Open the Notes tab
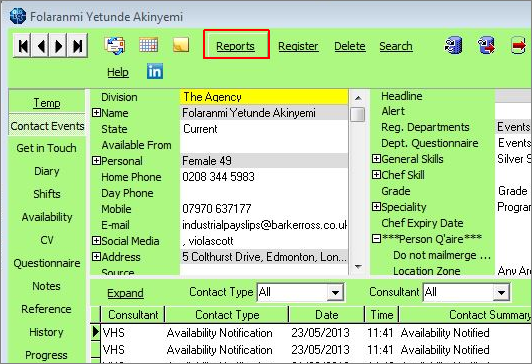Image resolution: width=532 pixels, height=364 pixels. 46,286
